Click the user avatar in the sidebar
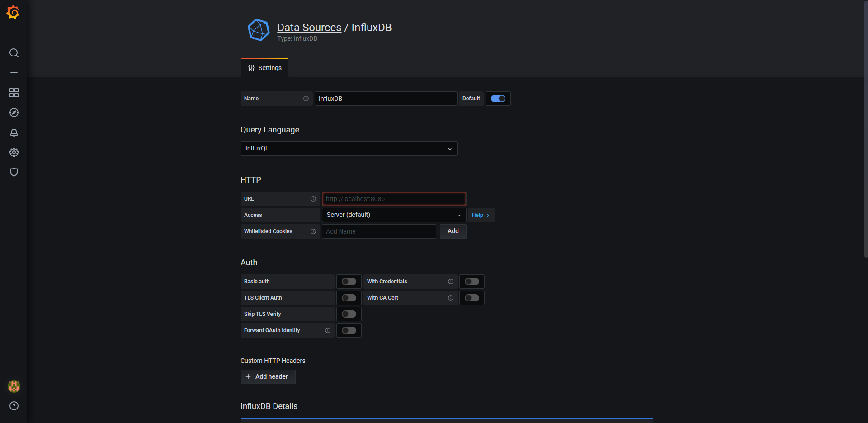The height and width of the screenshot is (423, 868). pyautogui.click(x=14, y=386)
